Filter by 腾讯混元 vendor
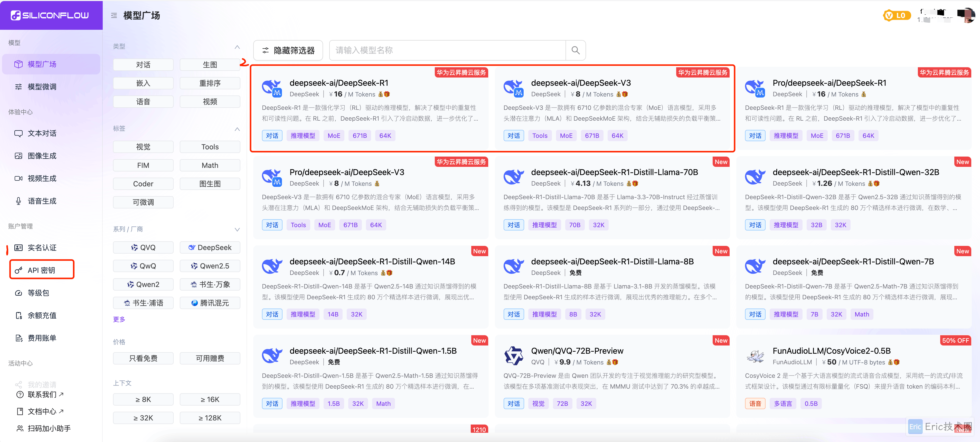This screenshot has width=980, height=442. (210, 303)
